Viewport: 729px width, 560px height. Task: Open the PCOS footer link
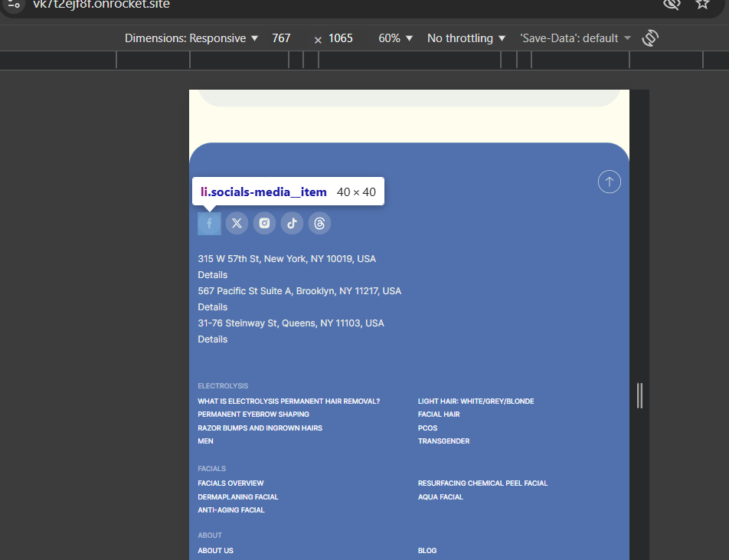[x=428, y=428]
